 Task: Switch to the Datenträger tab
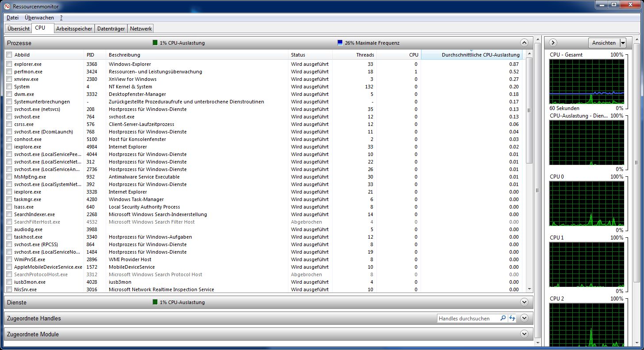pyautogui.click(x=111, y=29)
